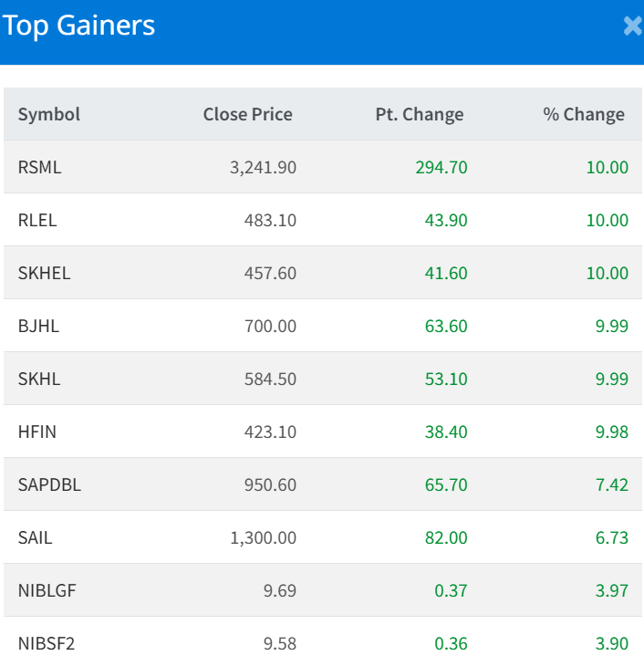Click RSML close price 3,241.90

(263, 167)
